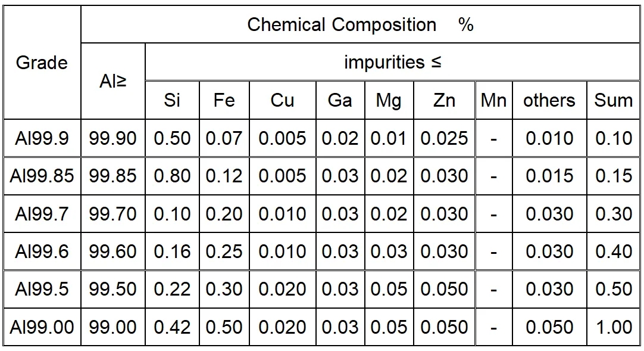Image resolution: width=644 pixels, height=351 pixels.
Task: Click the 1.00 Sum value cell
Action: 613,327
